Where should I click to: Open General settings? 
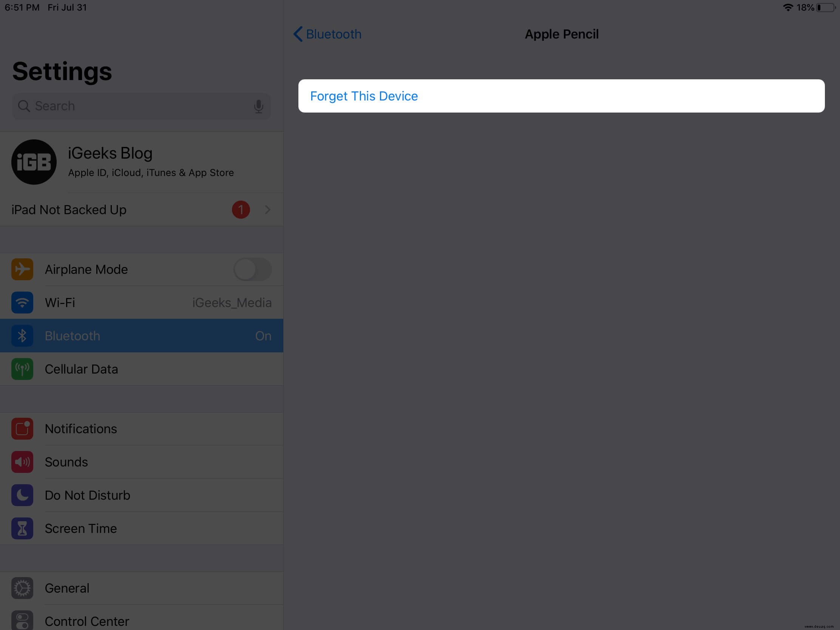tap(141, 588)
